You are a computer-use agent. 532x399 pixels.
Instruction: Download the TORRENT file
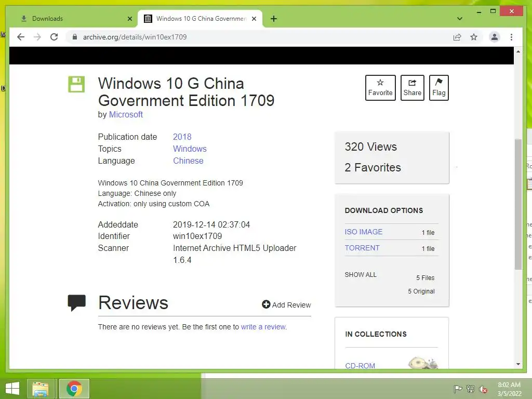362,248
